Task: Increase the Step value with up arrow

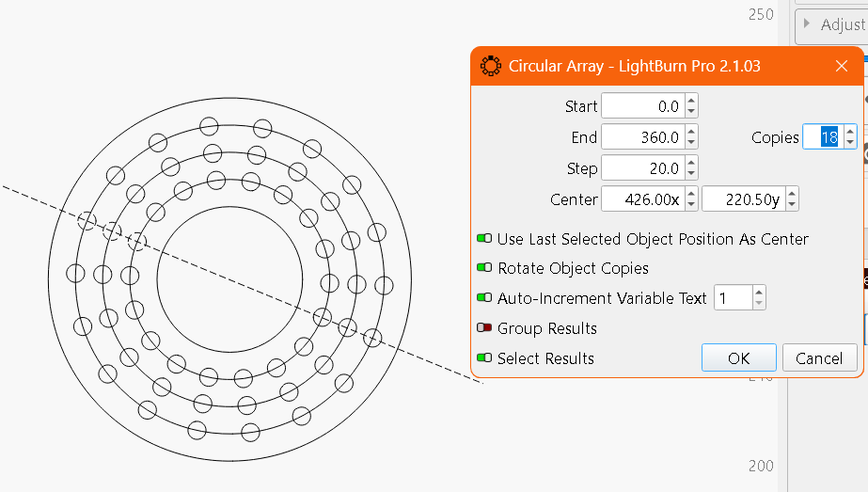Action: click(x=691, y=163)
